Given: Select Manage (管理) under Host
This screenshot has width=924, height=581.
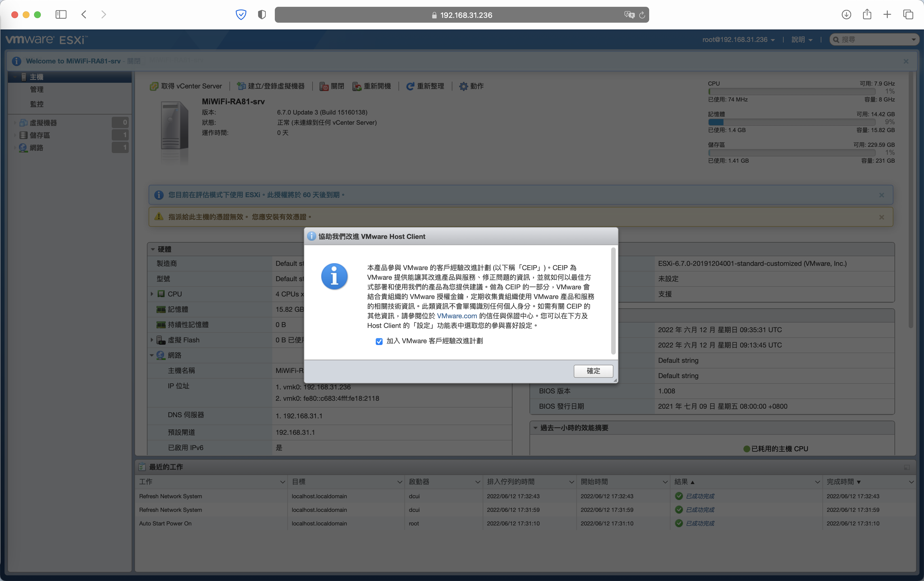Looking at the screenshot, I should pyautogui.click(x=37, y=89).
